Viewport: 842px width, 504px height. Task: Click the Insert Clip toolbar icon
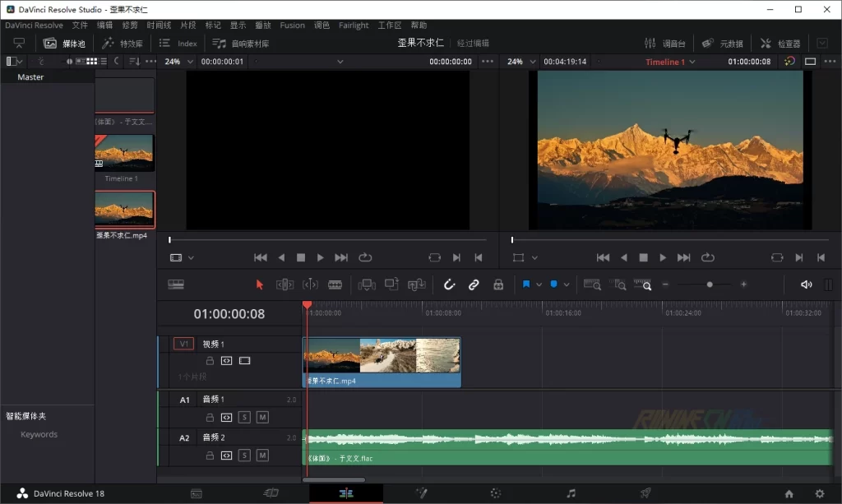pyautogui.click(x=367, y=284)
